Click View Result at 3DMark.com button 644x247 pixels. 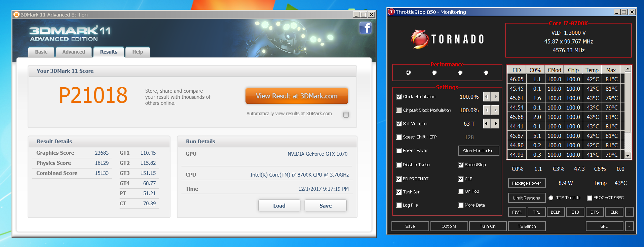pos(297,96)
